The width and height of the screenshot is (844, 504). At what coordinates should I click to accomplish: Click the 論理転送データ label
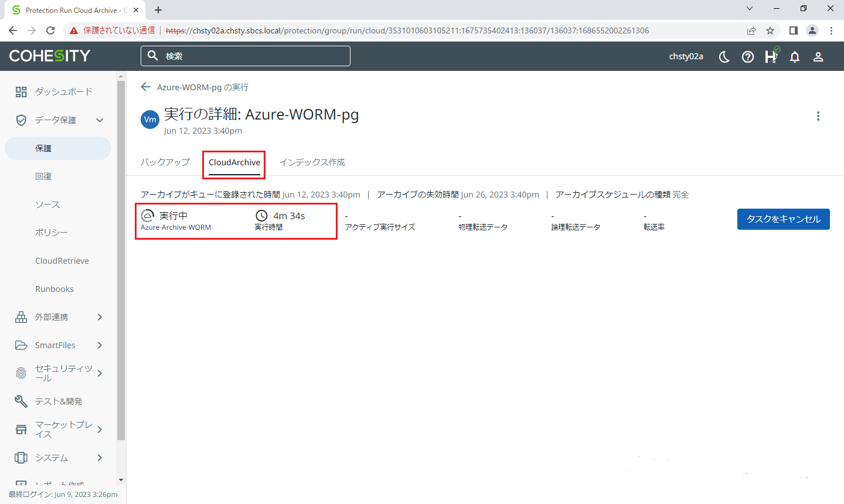[576, 227]
